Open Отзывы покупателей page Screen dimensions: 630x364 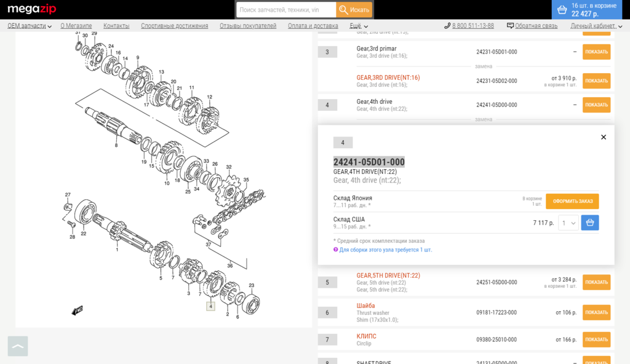click(248, 26)
